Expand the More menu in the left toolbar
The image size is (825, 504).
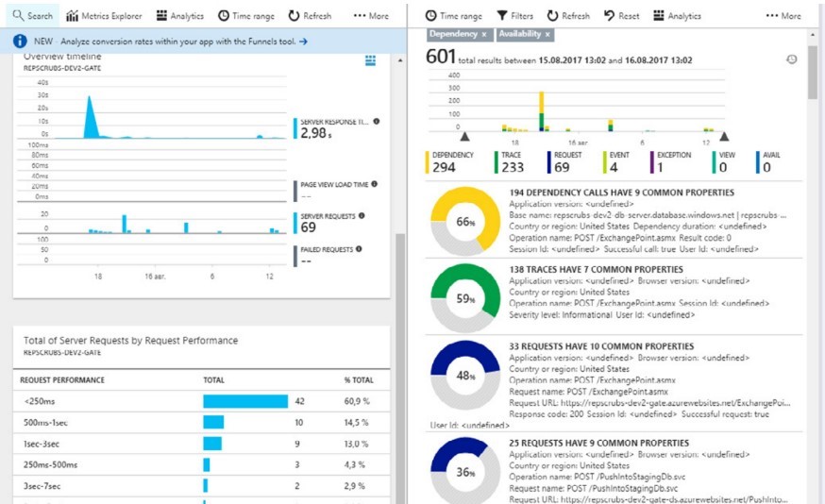pos(371,16)
